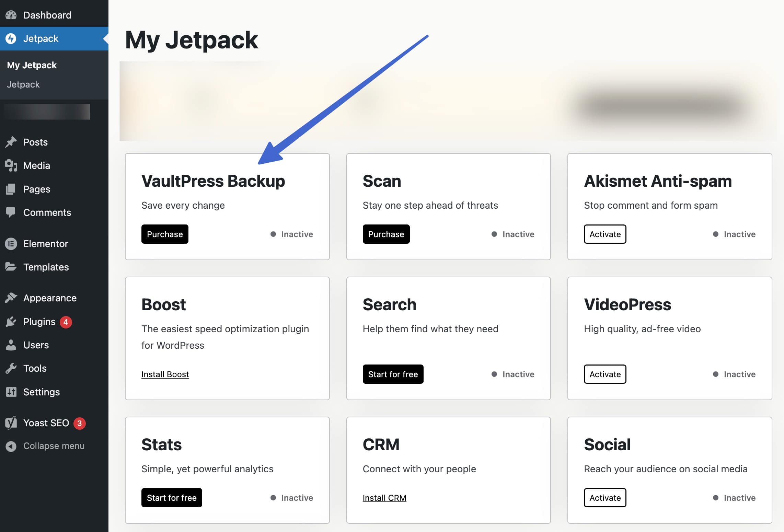784x532 pixels.
Task: Select the Tools wrench icon
Action: coord(12,368)
